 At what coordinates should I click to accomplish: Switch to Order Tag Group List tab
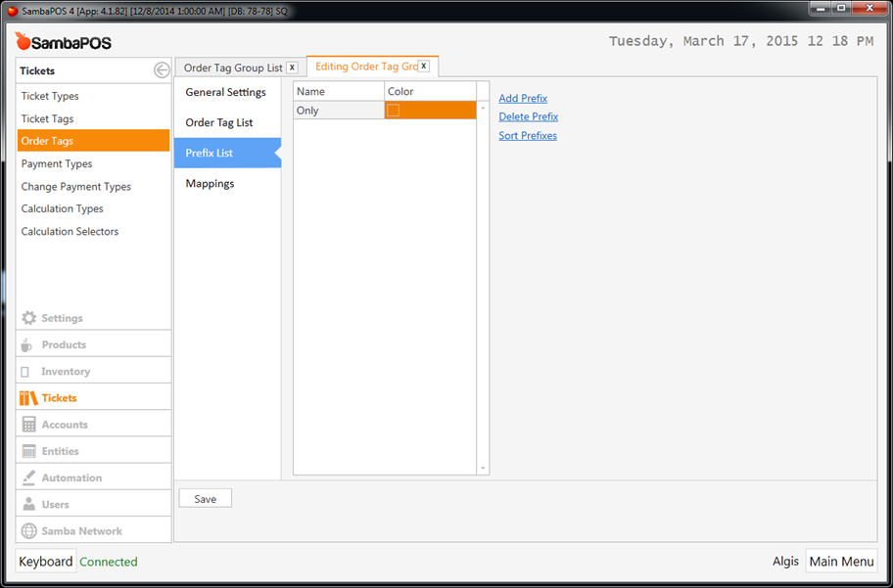pos(233,68)
